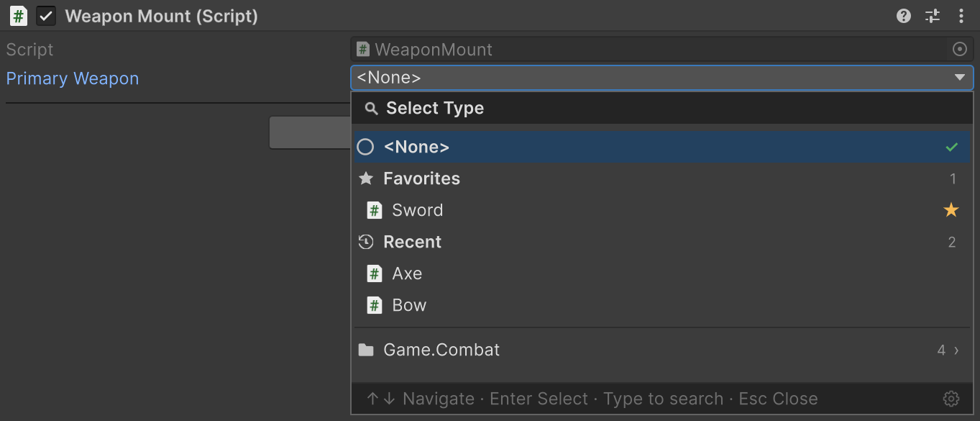
Task: Click the gold favorite star beside Sword
Action: pyautogui.click(x=951, y=210)
